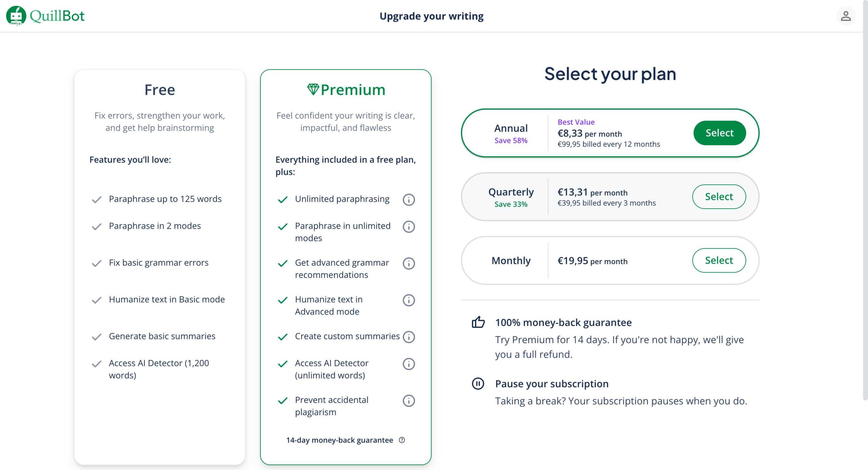Open the 14-day money-back guarantee help icon

click(x=402, y=440)
